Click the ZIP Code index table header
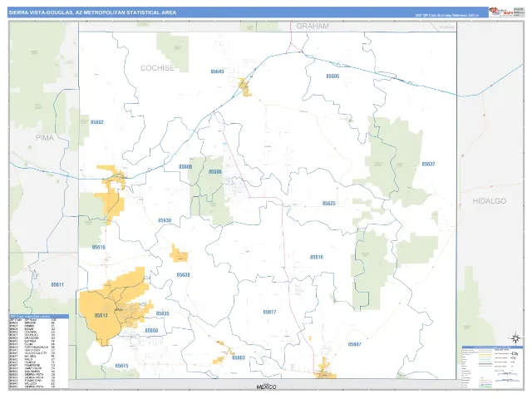Viewport: 532px width, 399px height. (x=39, y=317)
